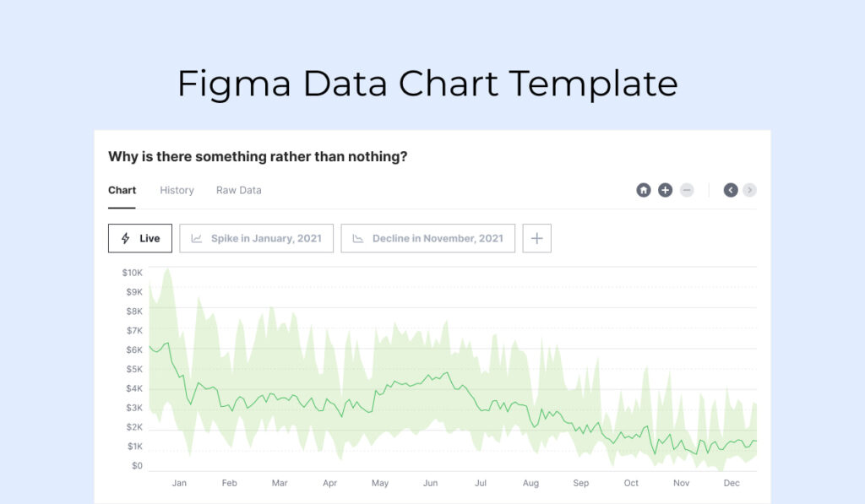
Task: Click the zoom-out minus icon
Action: point(686,190)
